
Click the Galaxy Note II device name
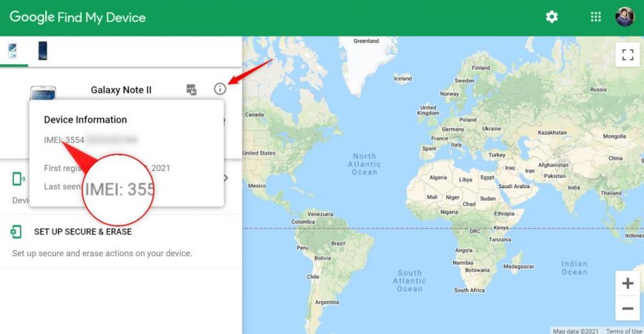121,90
